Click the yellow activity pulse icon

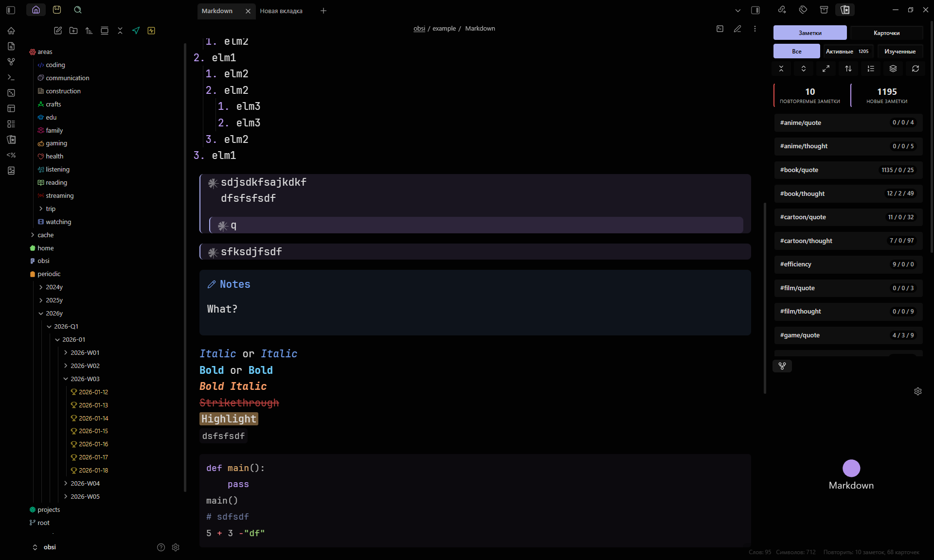tap(151, 31)
